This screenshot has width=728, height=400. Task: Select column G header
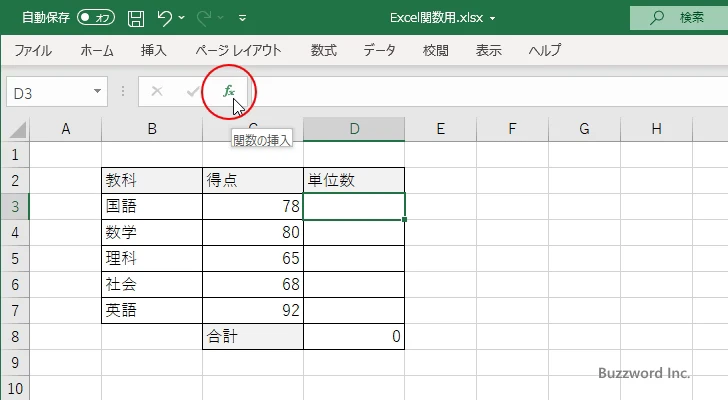pyautogui.click(x=584, y=129)
